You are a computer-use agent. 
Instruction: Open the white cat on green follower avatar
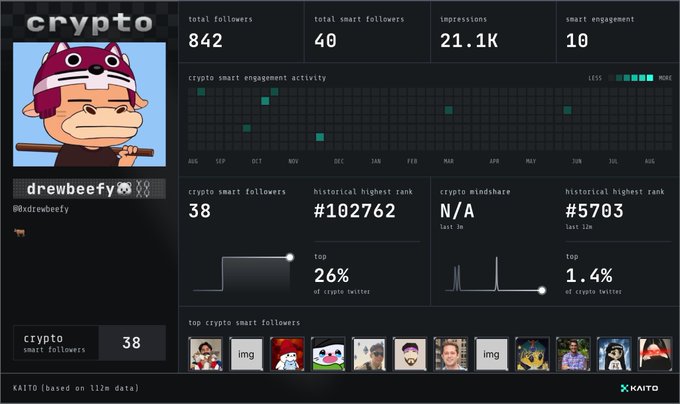[x=328, y=354]
